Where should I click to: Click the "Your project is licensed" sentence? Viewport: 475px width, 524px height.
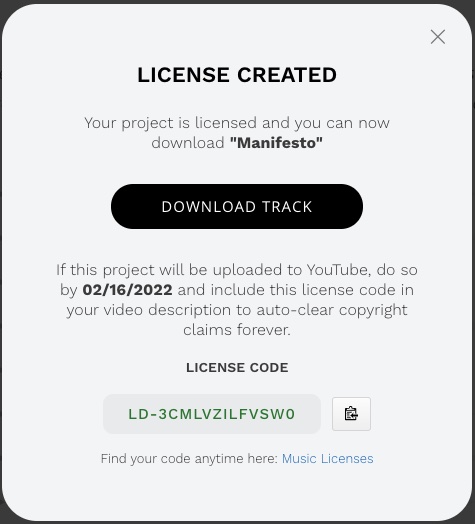click(170, 123)
